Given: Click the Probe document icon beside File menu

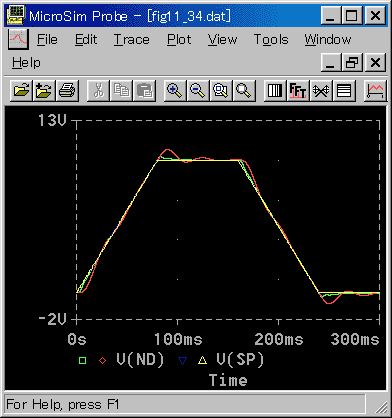Looking at the screenshot, I should click(x=18, y=39).
